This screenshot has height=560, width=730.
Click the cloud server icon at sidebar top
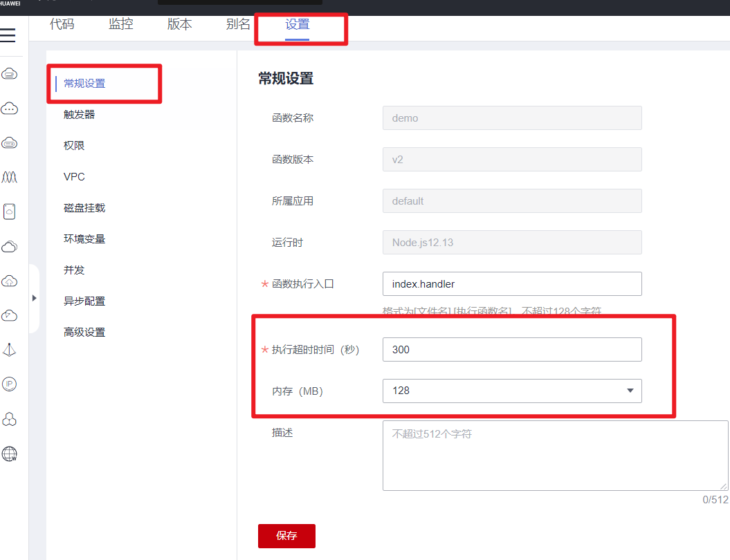pyautogui.click(x=9, y=74)
